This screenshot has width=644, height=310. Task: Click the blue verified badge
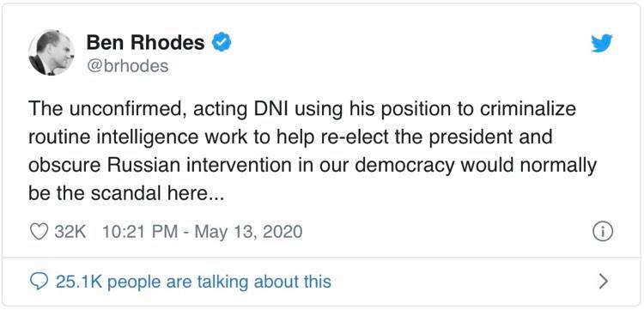pyautogui.click(x=222, y=42)
